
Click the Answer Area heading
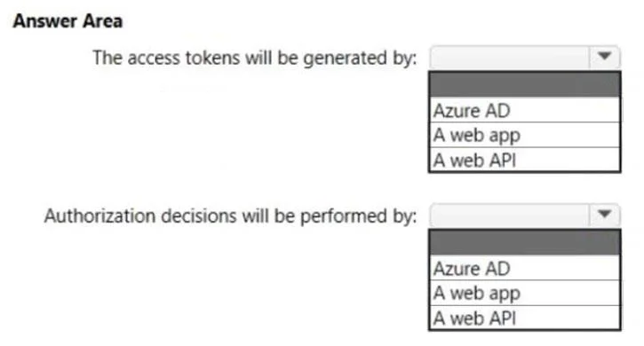(68, 21)
